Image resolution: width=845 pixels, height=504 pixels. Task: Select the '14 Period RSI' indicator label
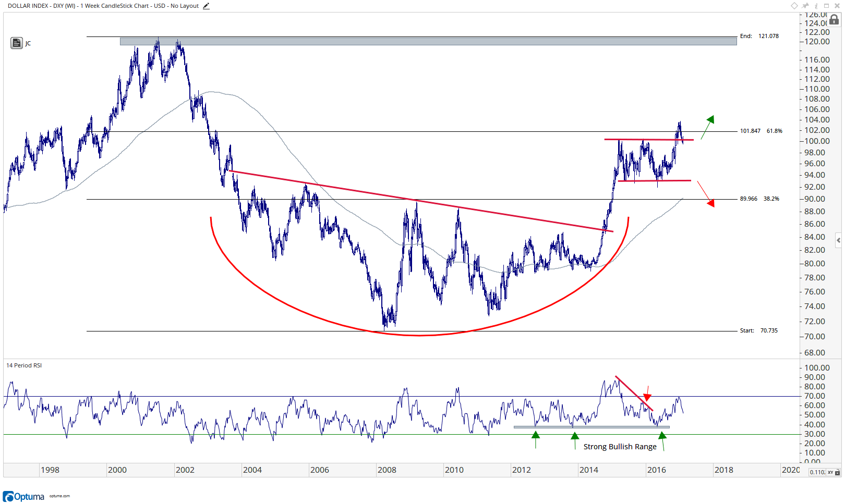pyautogui.click(x=24, y=365)
